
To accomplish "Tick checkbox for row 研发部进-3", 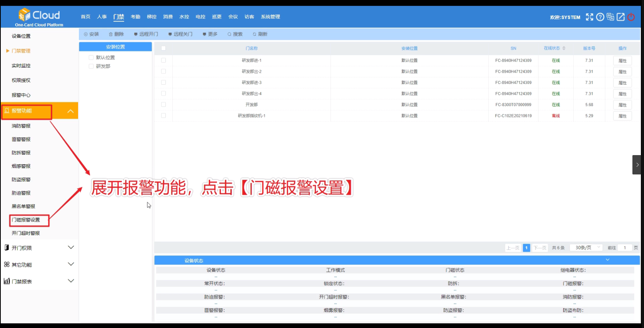I will click(x=164, y=82).
